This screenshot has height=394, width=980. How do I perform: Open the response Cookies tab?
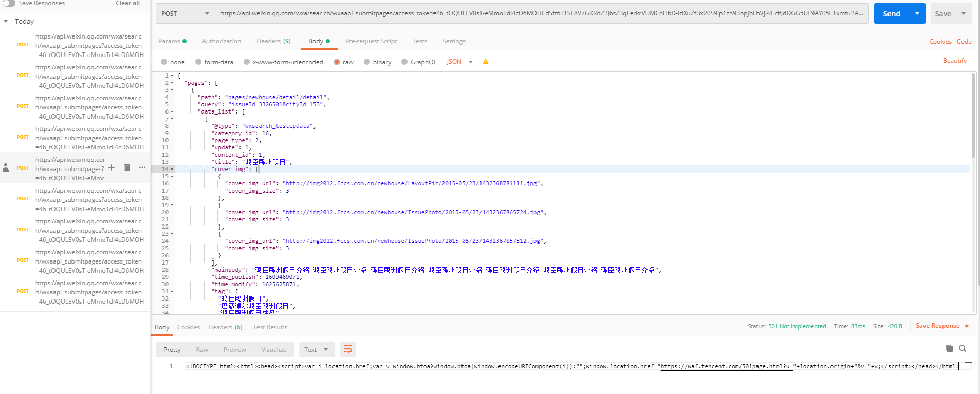189,327
